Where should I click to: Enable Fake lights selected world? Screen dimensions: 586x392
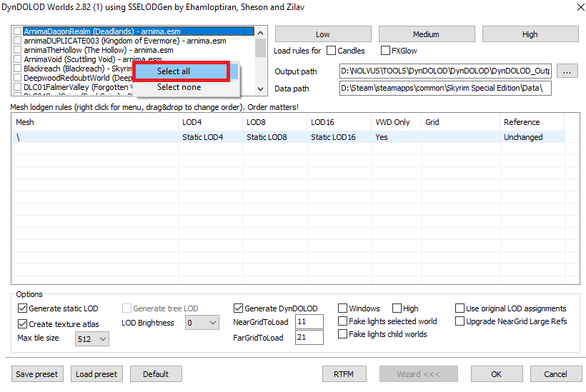click(x=342, y=321)
